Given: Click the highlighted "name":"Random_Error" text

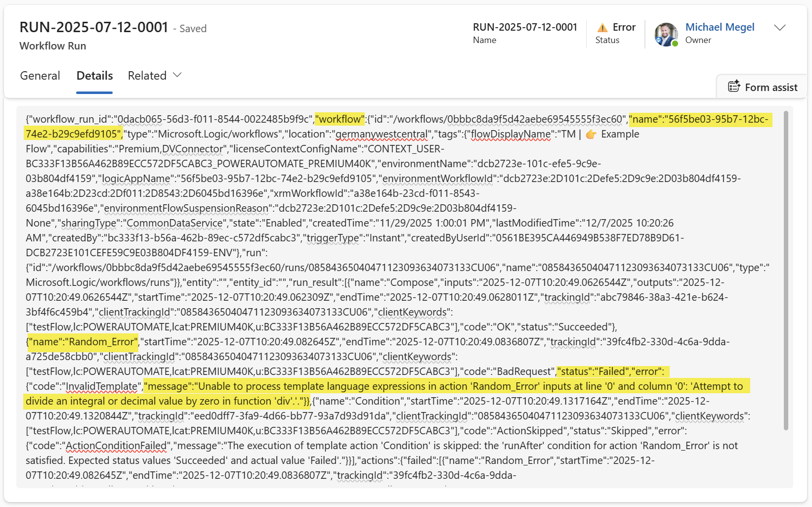Looking at the screenshot, I should click(83, 342).
